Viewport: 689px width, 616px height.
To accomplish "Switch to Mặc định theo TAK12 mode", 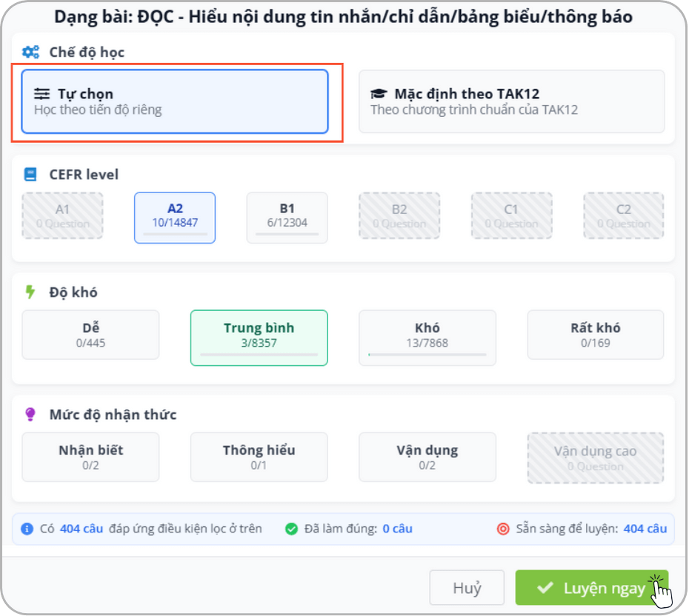I will [511, 101].
